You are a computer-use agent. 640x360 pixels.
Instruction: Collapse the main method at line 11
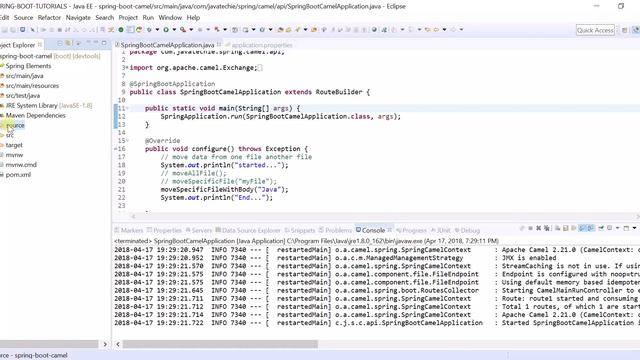(127, 108)
